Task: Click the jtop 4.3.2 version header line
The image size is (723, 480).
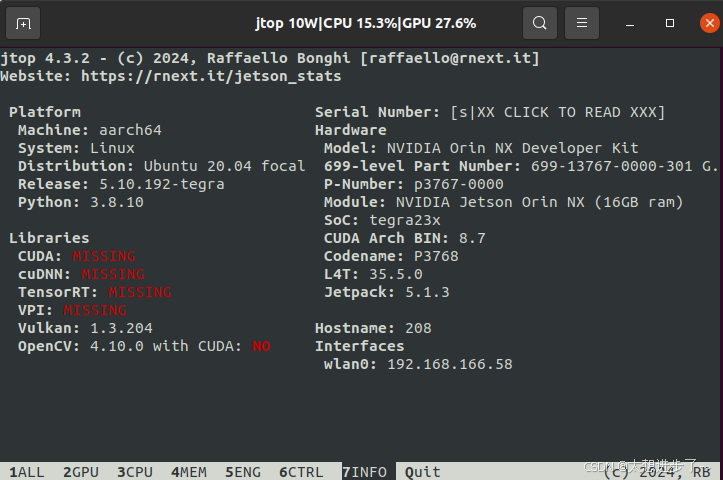Action: coord(270,59)
